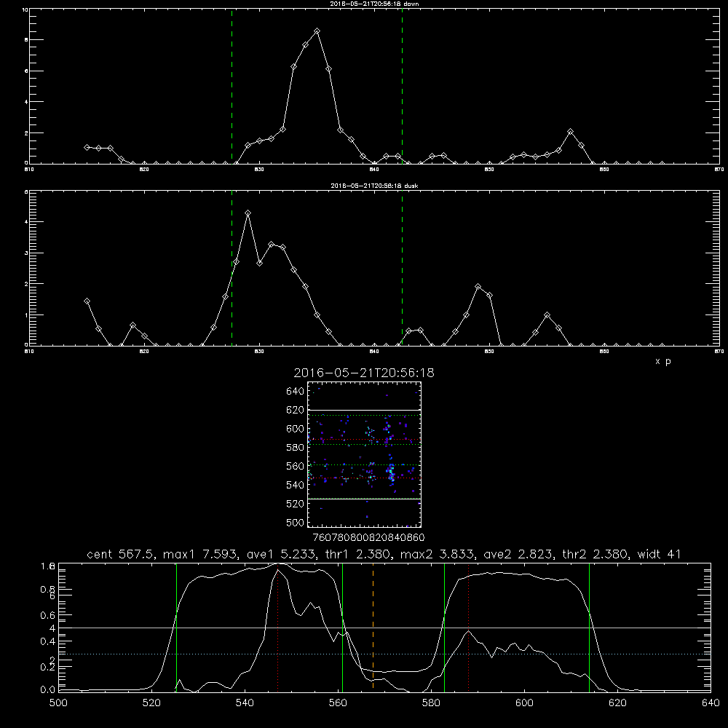Click the blue dotted threshold line in bottom plot
The image size is (728, 728).
[x=384, y=654]
